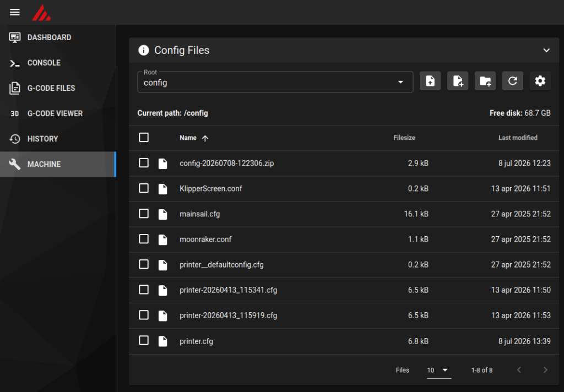Go to the next page arrow

tap(545, 370)
